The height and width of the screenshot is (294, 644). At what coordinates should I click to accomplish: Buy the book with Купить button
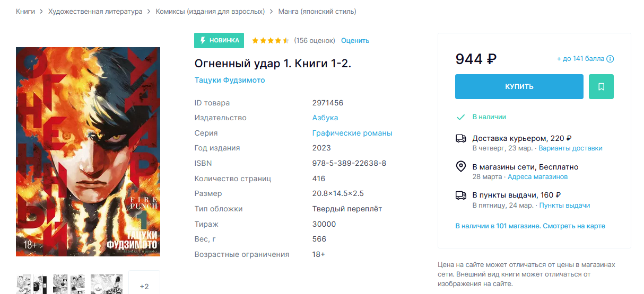tap(519, 86)
